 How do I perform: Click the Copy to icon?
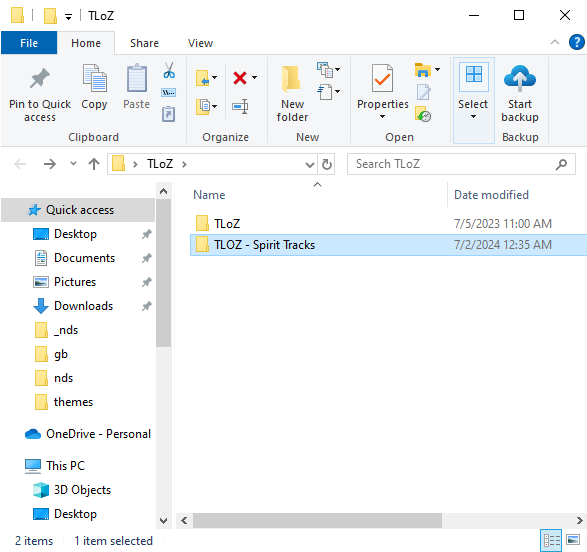tap(203, 107)
